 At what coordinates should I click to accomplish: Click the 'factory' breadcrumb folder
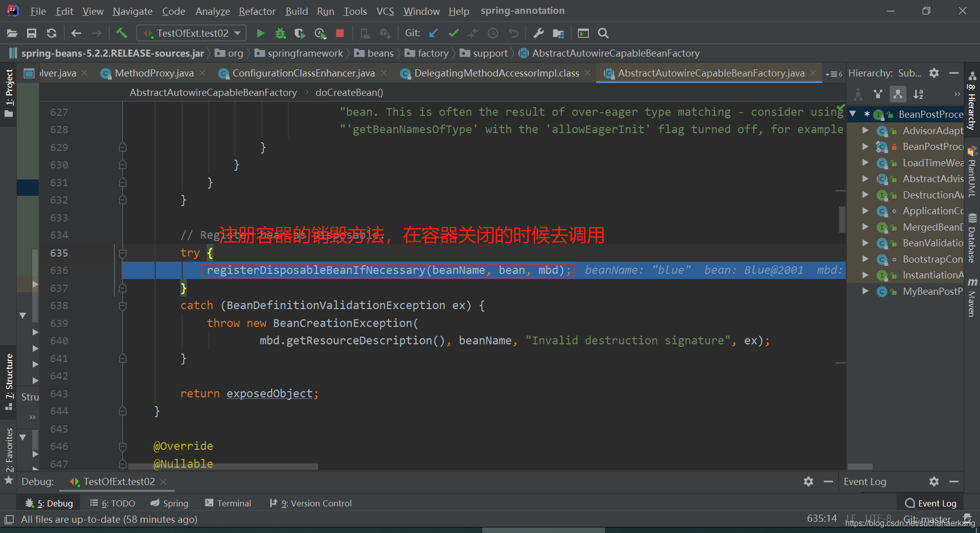[x=427, y=53]
